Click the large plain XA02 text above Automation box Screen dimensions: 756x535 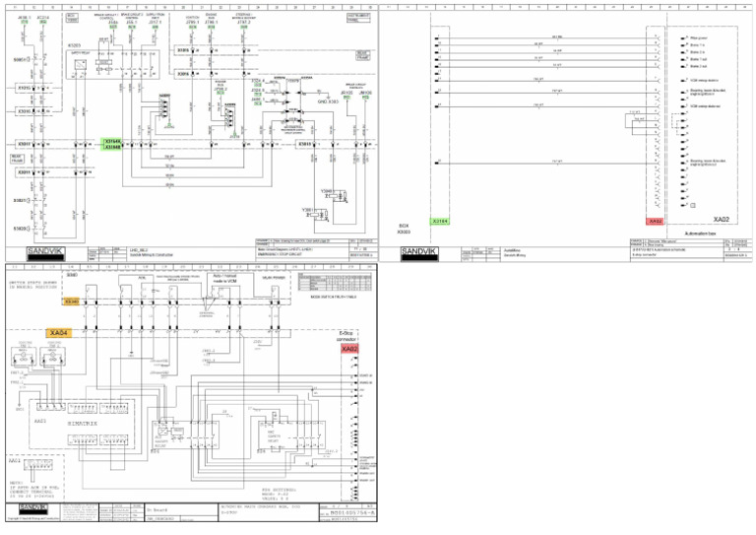[x=722, y=220]
